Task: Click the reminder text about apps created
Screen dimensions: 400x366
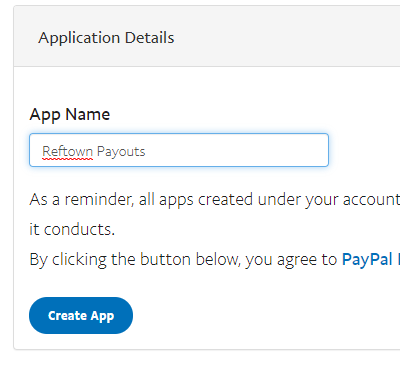Action: pos(215,199)
